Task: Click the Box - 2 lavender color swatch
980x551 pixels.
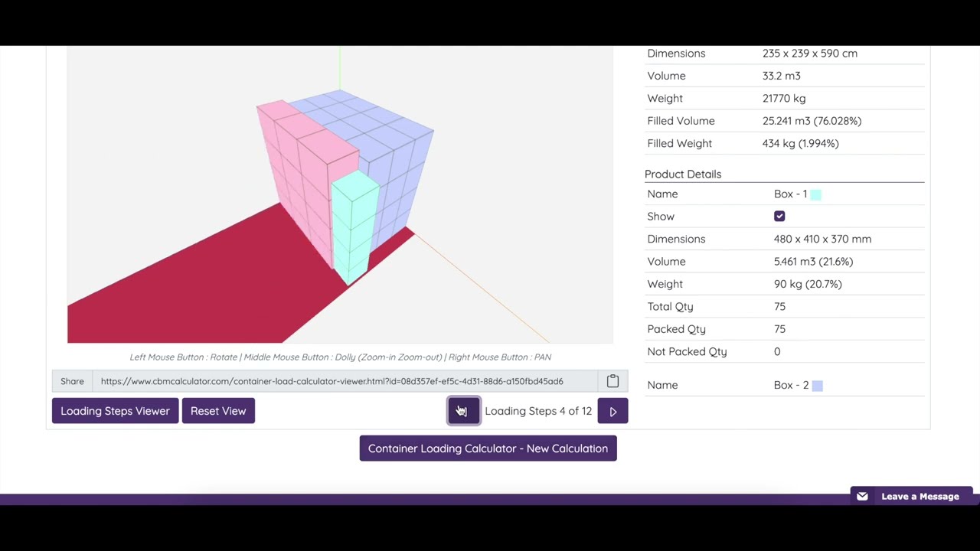Action: (x=818, y=386)
